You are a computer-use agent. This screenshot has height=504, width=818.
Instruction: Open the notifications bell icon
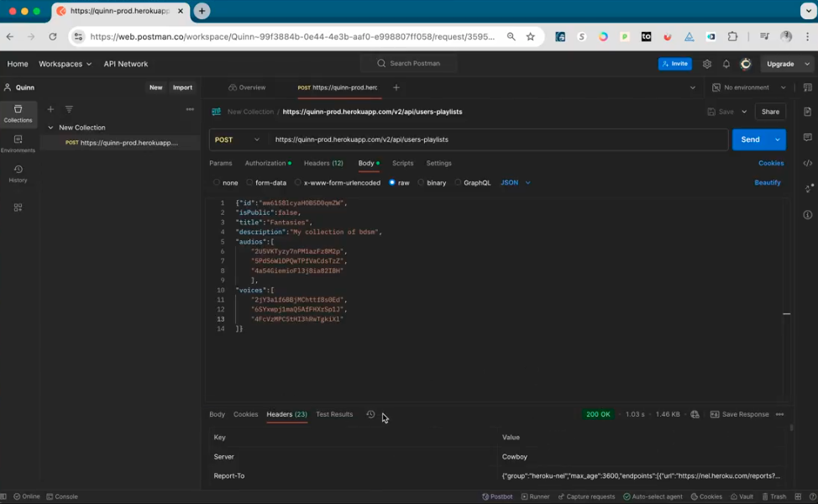coord(726,64)
